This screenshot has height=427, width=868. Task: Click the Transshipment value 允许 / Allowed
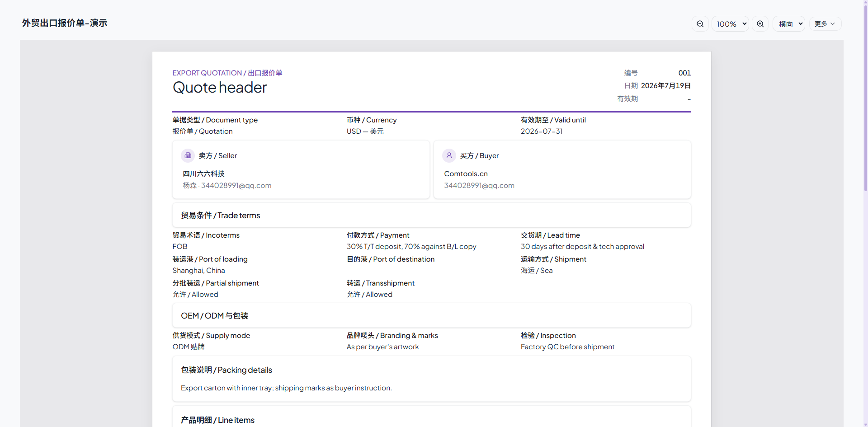[369, 294]
